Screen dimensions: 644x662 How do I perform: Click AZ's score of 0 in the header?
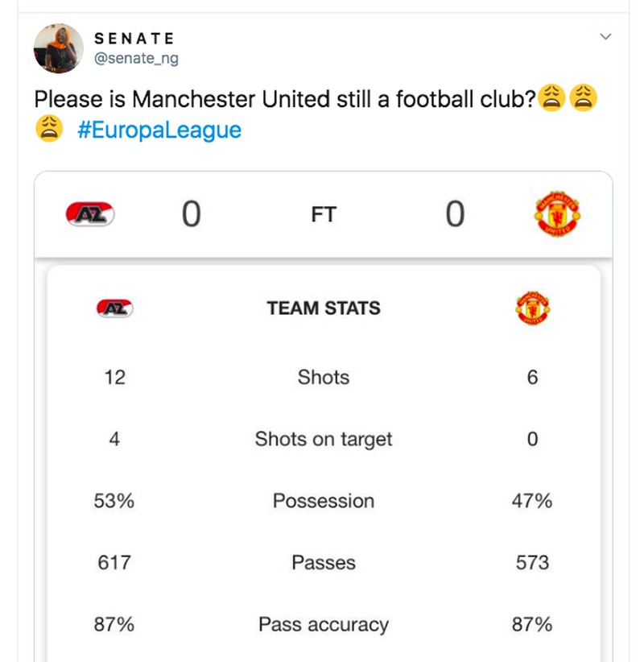click(191, 215)
